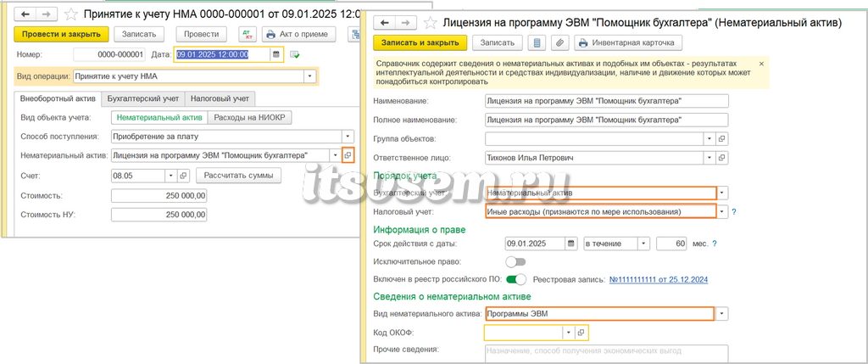This screenshot has height=364, width=868.
Task: Click green checkmark icon next to the date
Action: point(295,54)
